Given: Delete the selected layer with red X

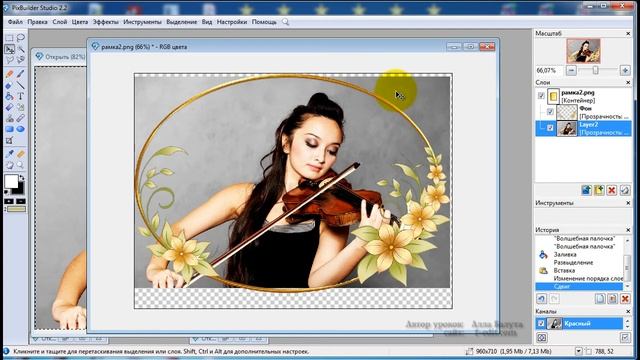Looking at the screenshot, I should click(x=611, y=190).
